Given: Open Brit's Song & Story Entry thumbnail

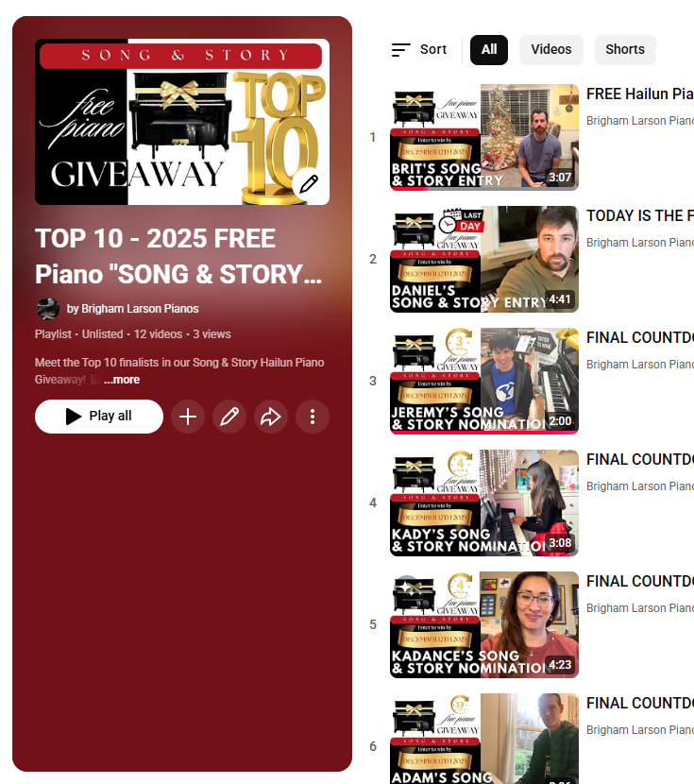Looking at the screenshot, I should [484, 137].
